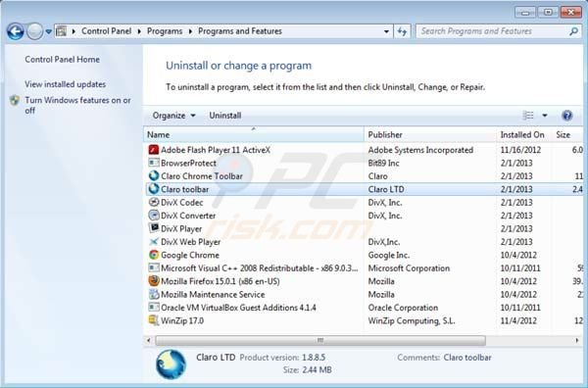588x388 pixels.
Task: Click the scrollbar right arrow
Action: coord(577,340)
